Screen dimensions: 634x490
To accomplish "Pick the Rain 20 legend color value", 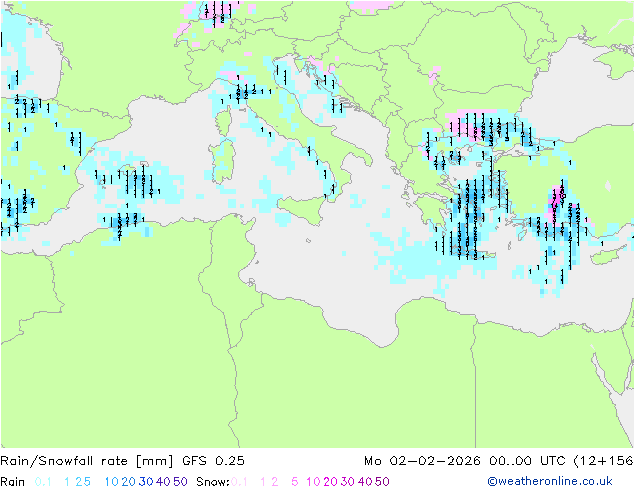I will [129, 482].
